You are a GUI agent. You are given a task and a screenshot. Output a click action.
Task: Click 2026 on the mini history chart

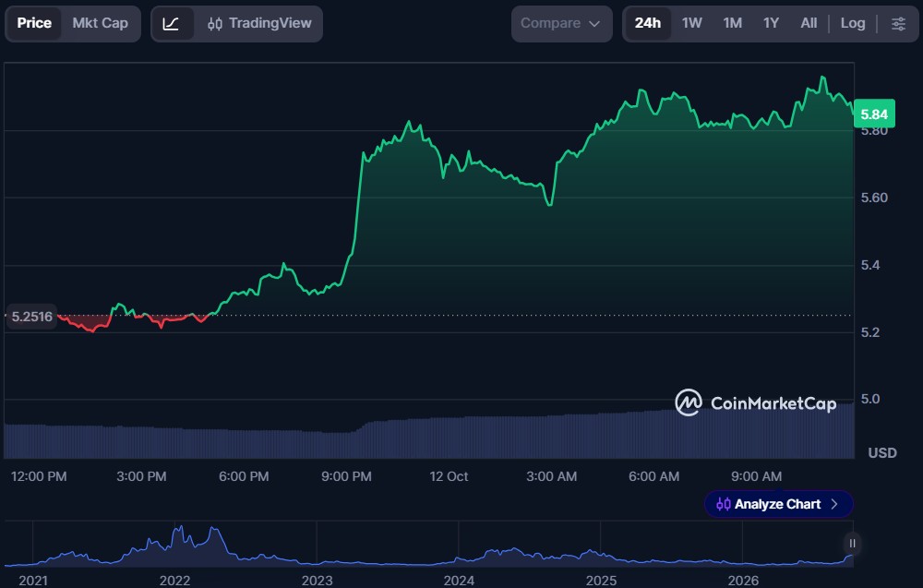pyautogui.click(x=743, y=581)
